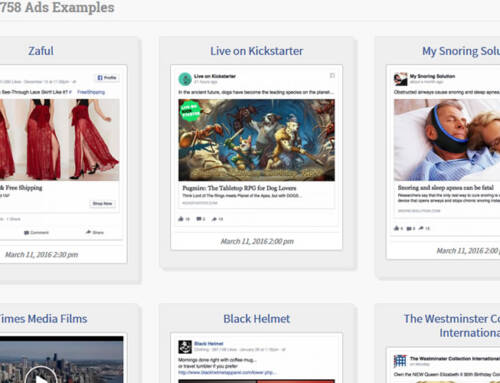This screenshot has height=383, width=500.
Task: Click the March 11, 2016 2:30 pm date
Action: (x=41, y=255)
